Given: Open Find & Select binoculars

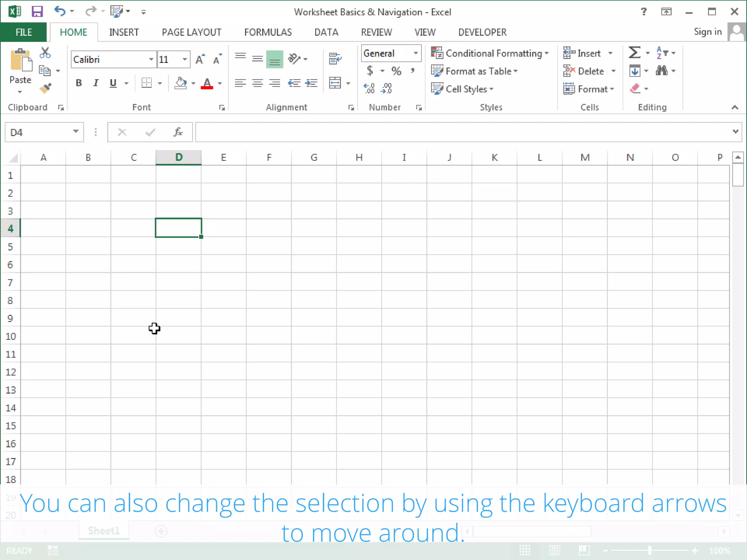Looking at the screenshot, I should pos(662,70).
